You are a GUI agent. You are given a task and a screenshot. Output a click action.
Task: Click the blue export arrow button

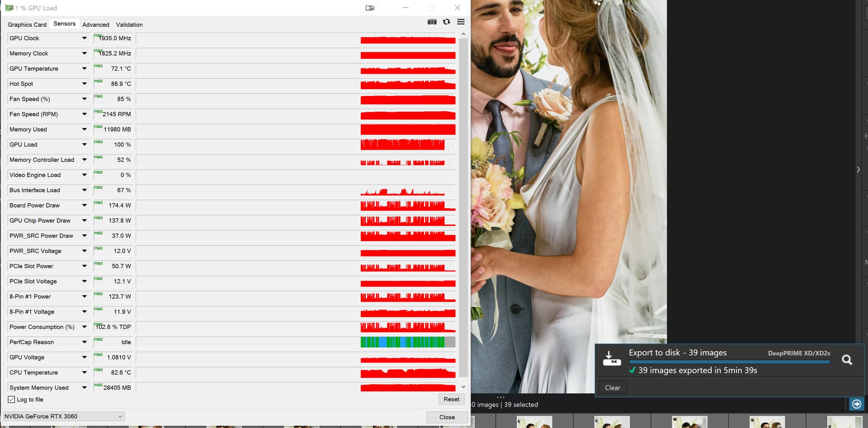(856, 404)
